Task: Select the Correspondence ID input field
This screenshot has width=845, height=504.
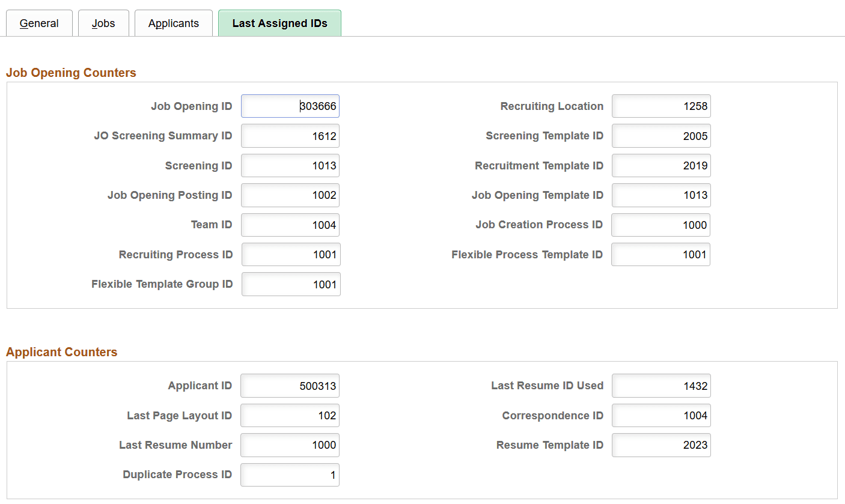Action: (x=661, y=416)
